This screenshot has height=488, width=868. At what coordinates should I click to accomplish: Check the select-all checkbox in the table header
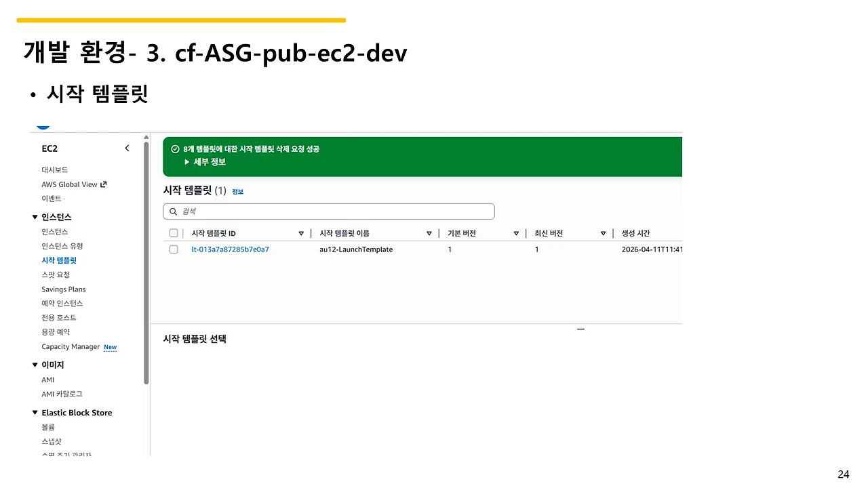[x=174, y=232]
